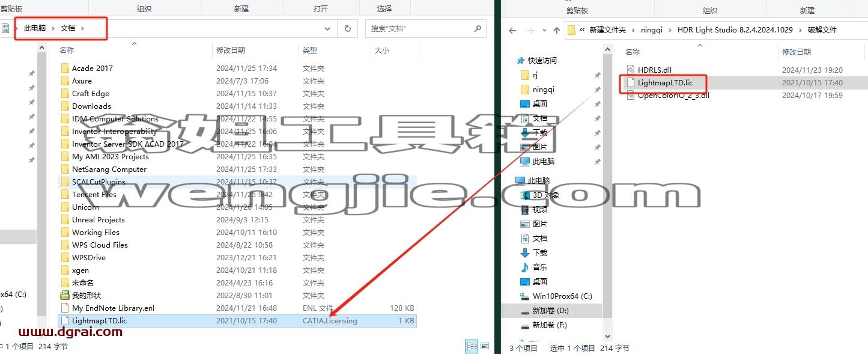The height and width of the screenshot is (354, 868).
Task: Focus the 搜索"文档" search box
Action: (x=425, y=28)
